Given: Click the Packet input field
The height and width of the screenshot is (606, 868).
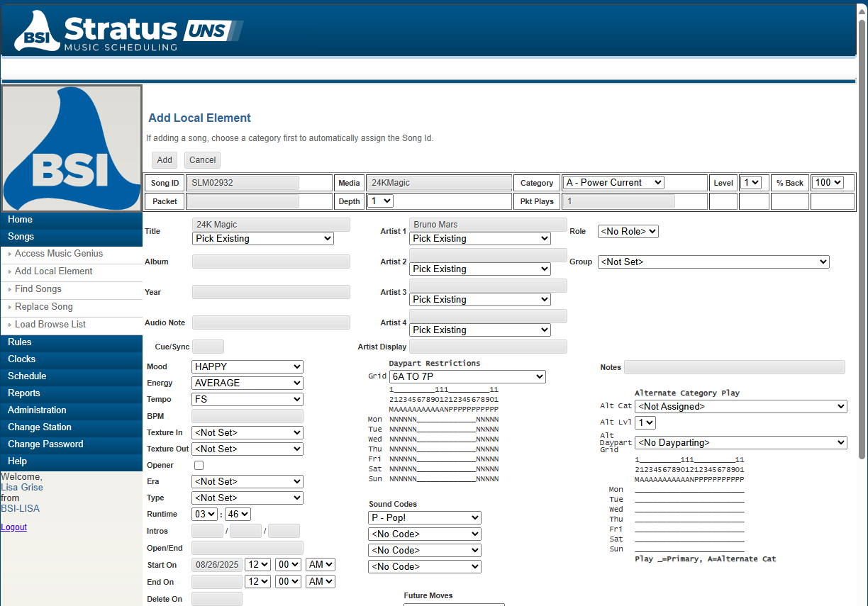Looking at the screenshot, I should [x=243, y=201].
